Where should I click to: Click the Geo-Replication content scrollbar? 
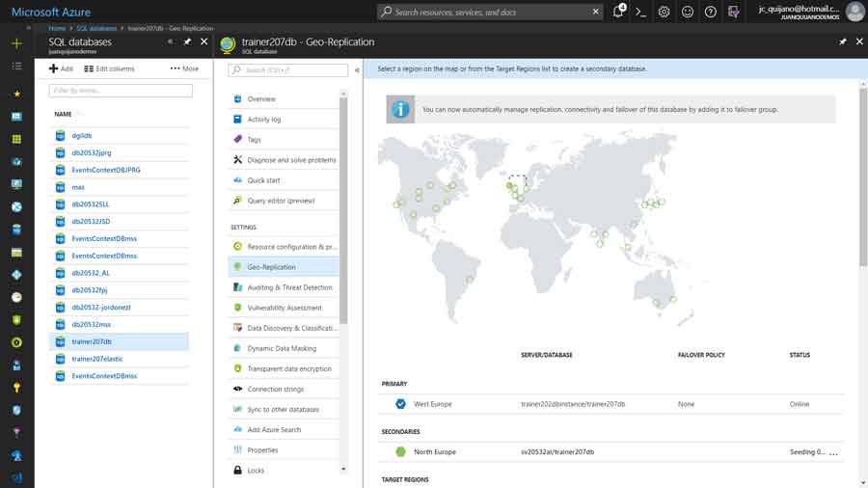863,177
